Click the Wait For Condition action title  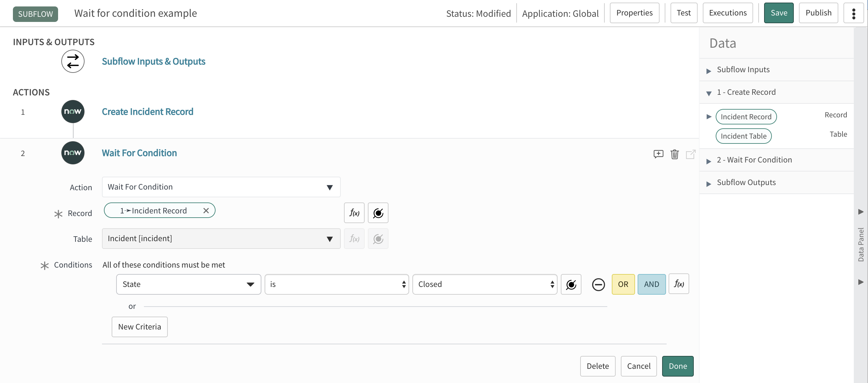click(x=139, y=153)
